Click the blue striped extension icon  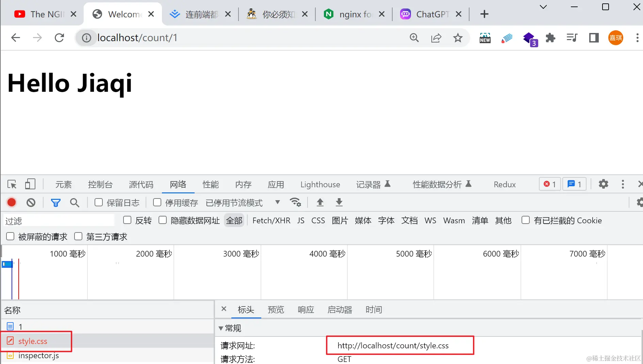point(507,38)
